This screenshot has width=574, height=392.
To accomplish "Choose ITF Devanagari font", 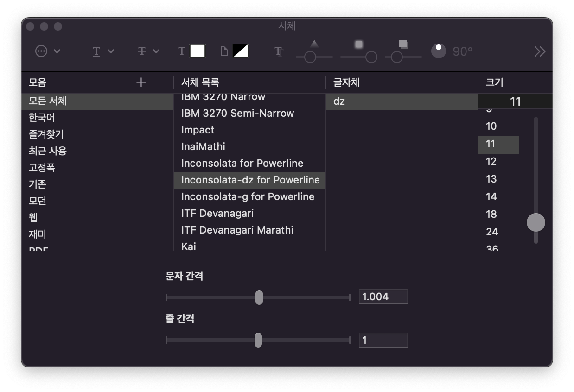I will pyautogui.click(x=249, y=213).
